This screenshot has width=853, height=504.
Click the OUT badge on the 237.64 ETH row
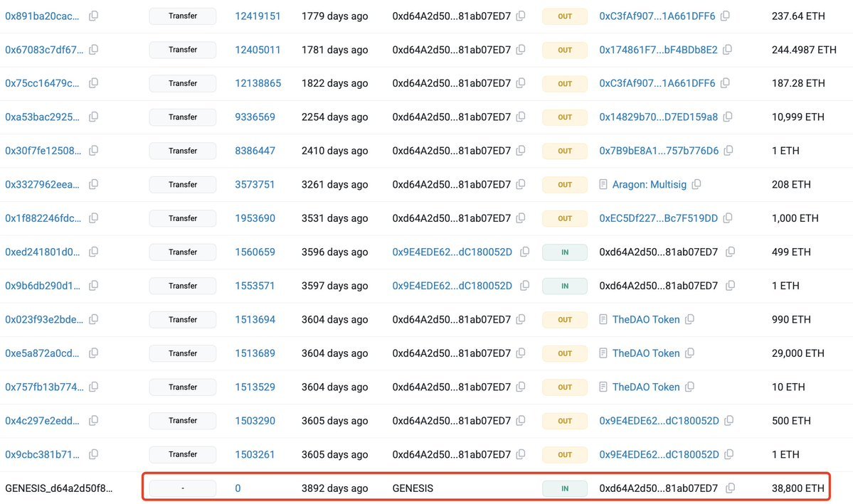point(564,15)
